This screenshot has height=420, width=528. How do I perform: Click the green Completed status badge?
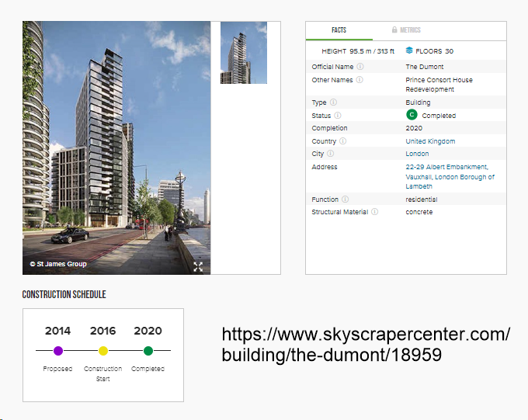[x=412, y=115]
